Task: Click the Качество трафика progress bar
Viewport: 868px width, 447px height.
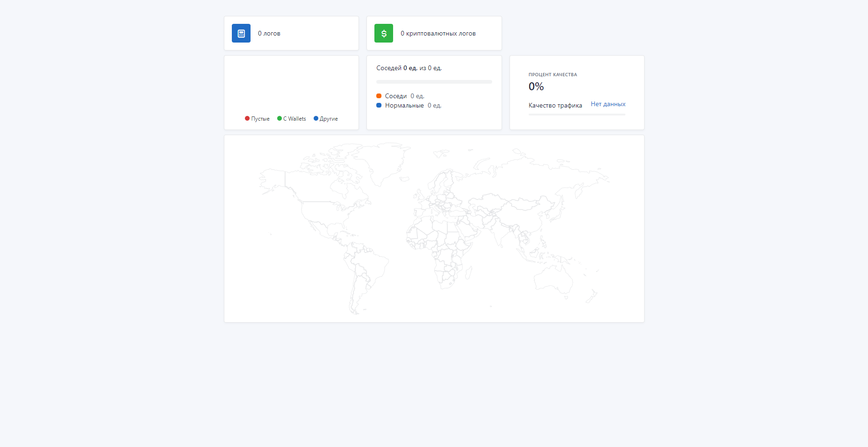Action: (x=576, y=115)
